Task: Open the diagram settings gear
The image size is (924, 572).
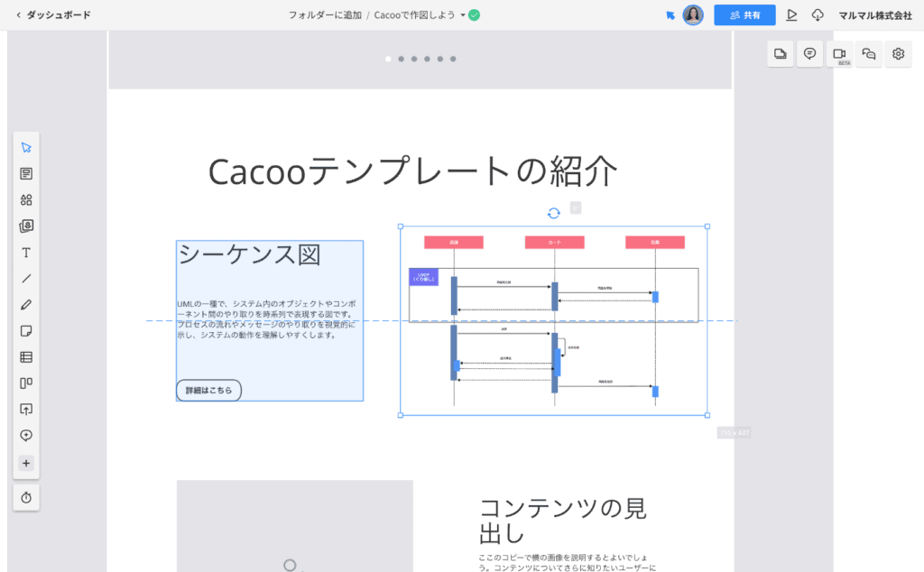Action: click(x=898, y=53)
